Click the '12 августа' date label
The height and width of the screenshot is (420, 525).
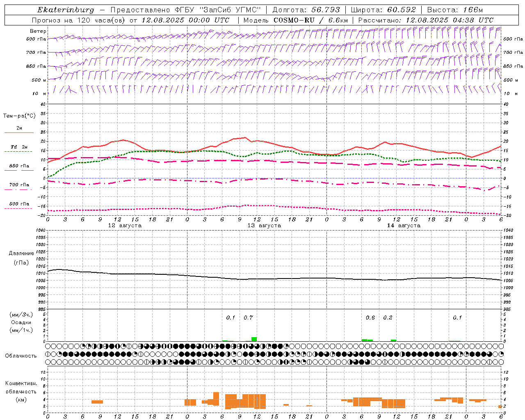pos(125,226)
